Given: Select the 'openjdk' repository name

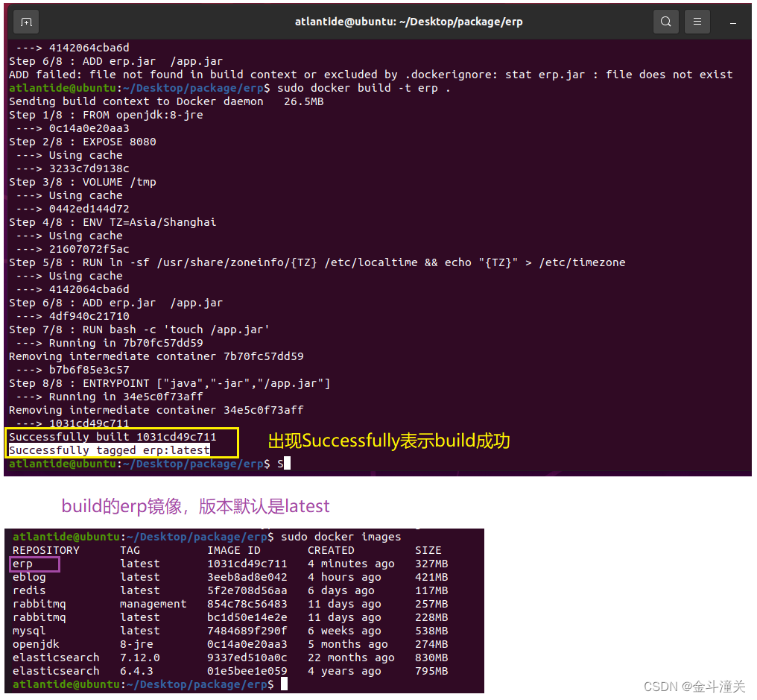Looking at the screenshot, I should [x=36, y=644].
